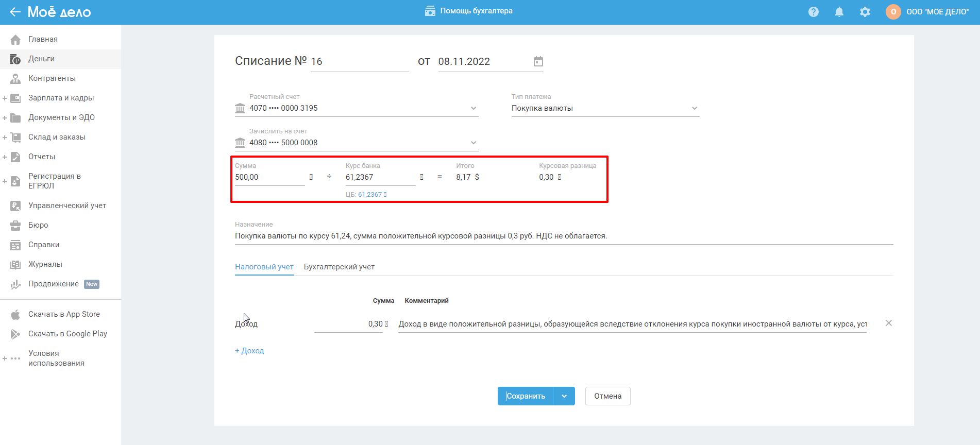Expand the Регистрация в ЕГРЮЛ section

point(5,181)
